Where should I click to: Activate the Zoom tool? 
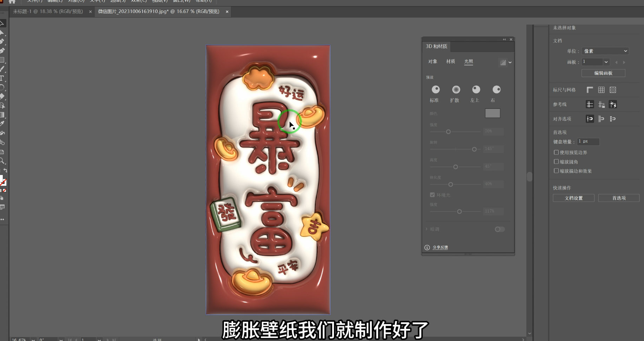click(3, 161)
